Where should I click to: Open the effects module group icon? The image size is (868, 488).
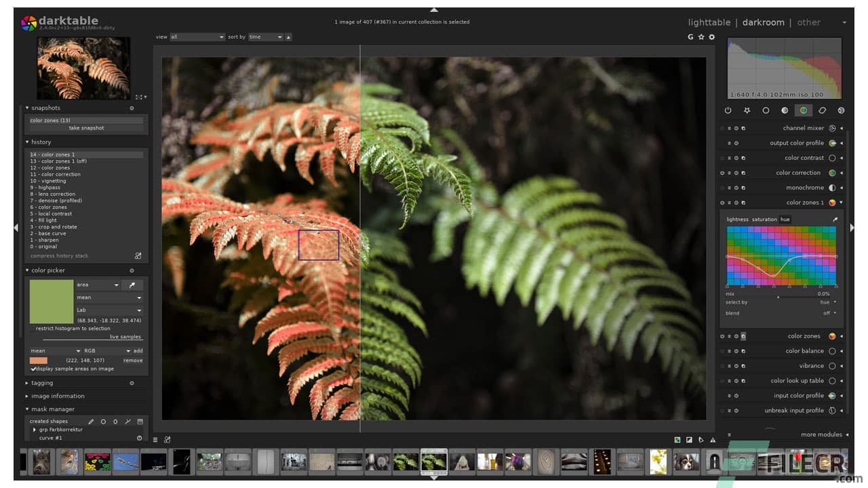(x=841, y=110)
